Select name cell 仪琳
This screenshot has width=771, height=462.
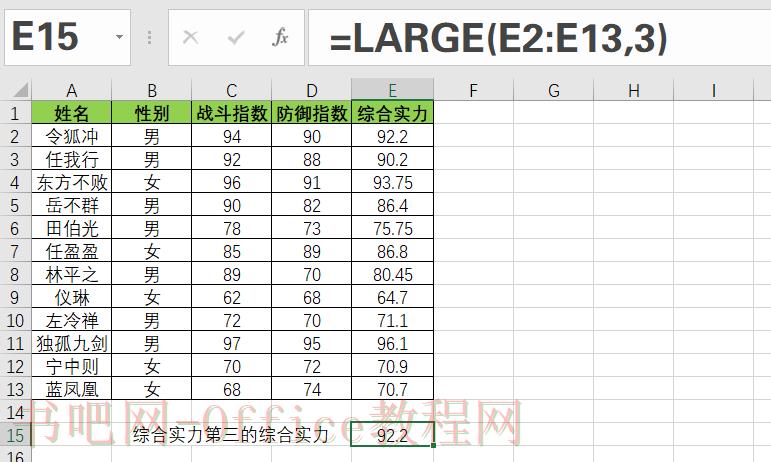click(x=72, y=297)
